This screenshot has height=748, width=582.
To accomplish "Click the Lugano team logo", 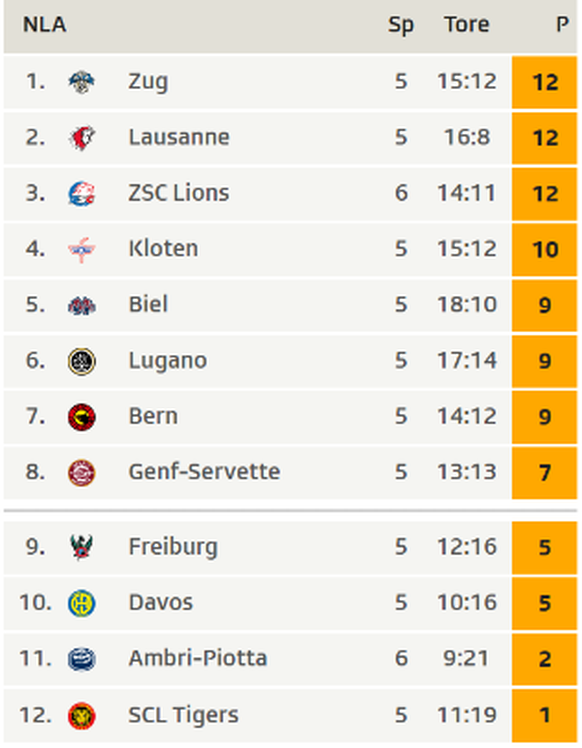I will [82, 361].
